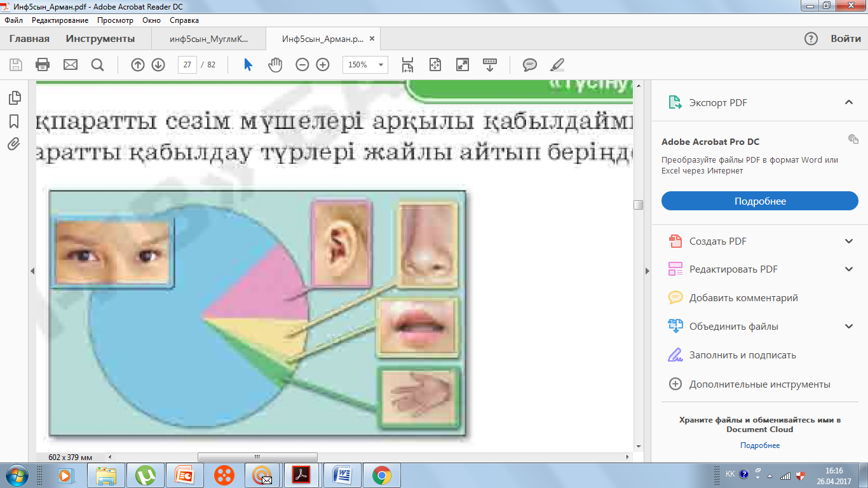Open the Просмотр menu

click(x=115, y=20)
